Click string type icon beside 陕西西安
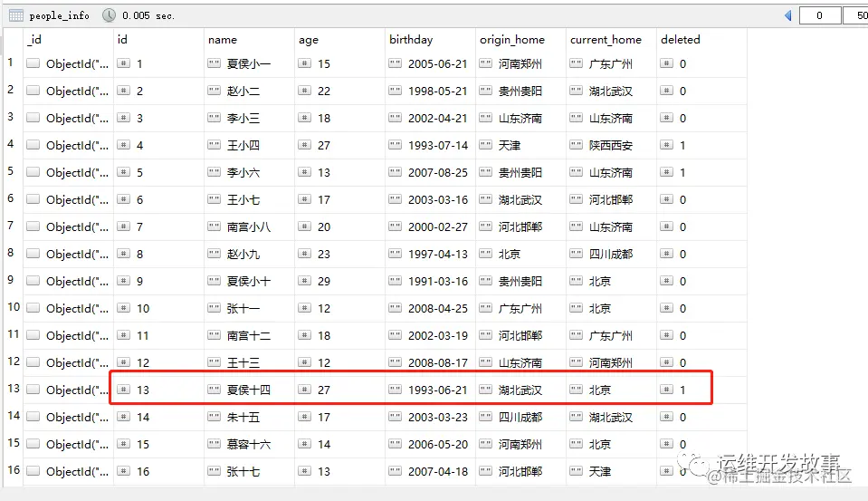The height and width of the screenshot is (501, 868). coord(577,145)
